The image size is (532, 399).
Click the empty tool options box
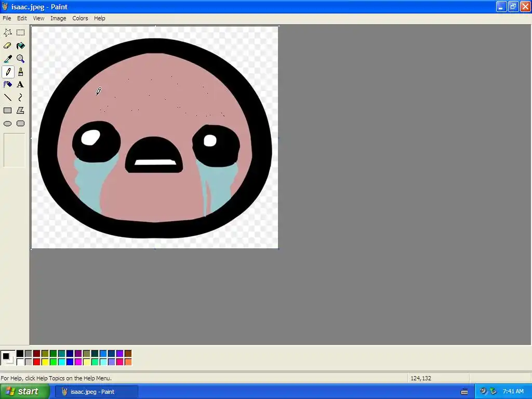[x=14, y=150]
